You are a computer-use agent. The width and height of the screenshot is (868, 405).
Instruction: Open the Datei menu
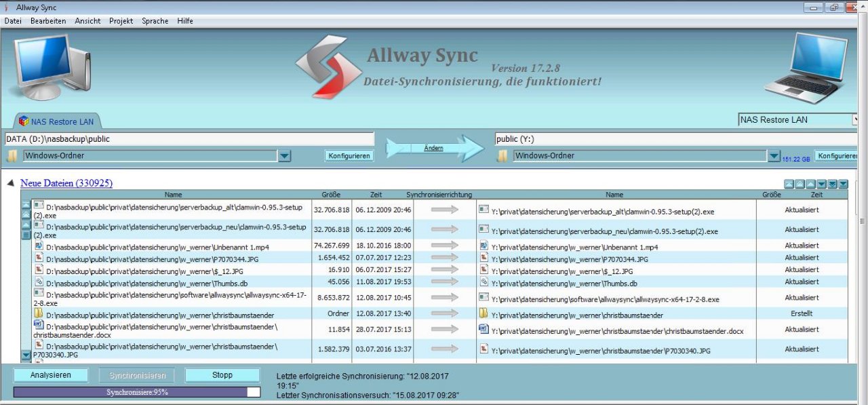click(13, 21)
